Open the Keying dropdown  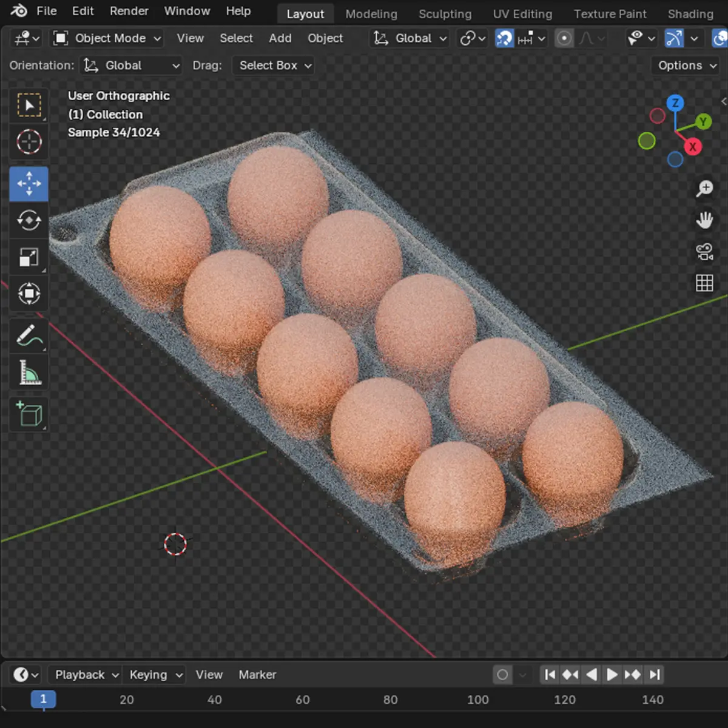[x=155, y=675]
